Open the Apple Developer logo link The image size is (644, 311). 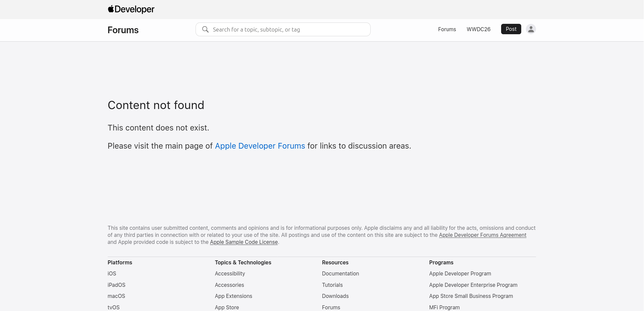point(131,9)
